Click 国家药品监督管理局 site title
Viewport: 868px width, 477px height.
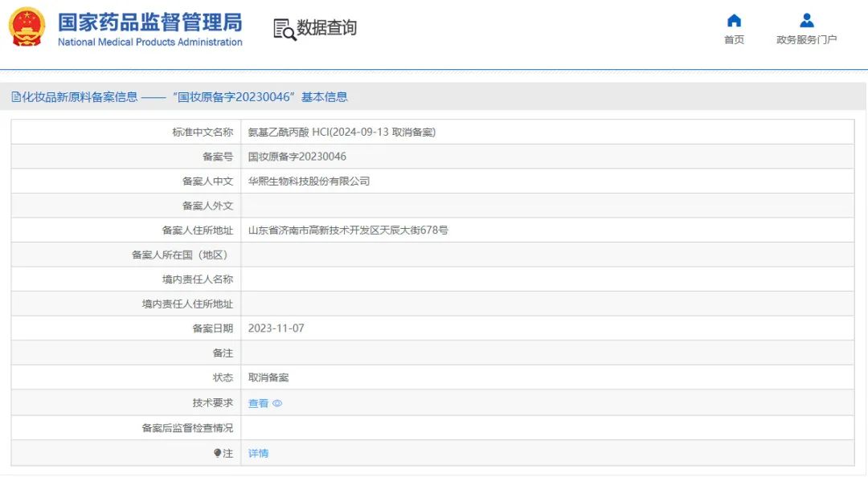150,22
